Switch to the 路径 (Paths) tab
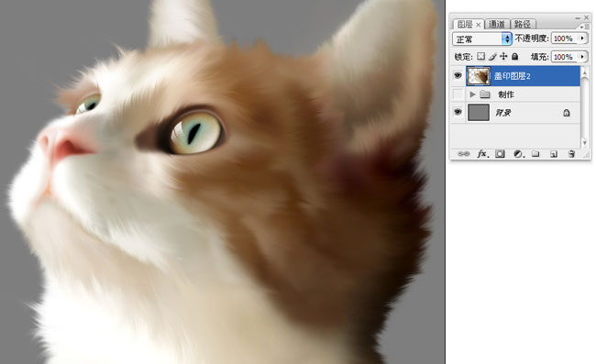The width and height of the screenshot is (596, 364). tap(523, 25)
